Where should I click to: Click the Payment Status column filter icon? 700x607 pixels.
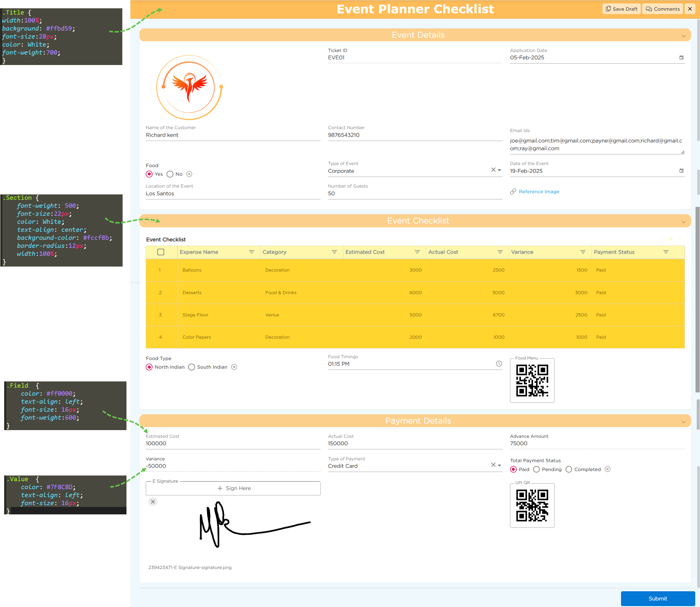tap(666, 252)
